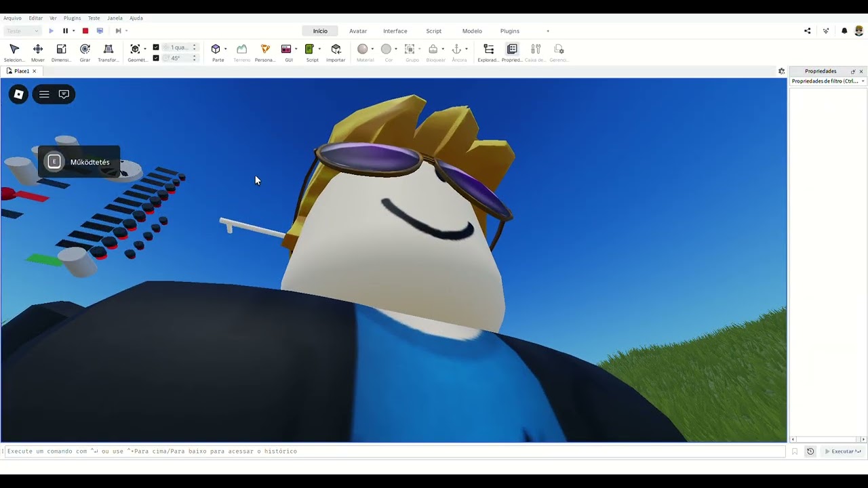Open the Gerenciador de recursos
The height and width of the screenshot is (488, 868).
coord(559,53)
